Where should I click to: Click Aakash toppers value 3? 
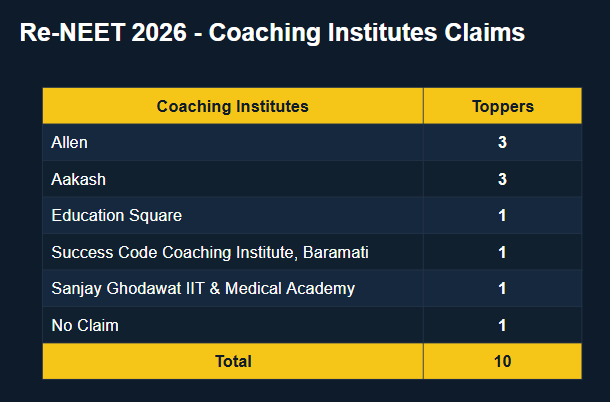502,179
